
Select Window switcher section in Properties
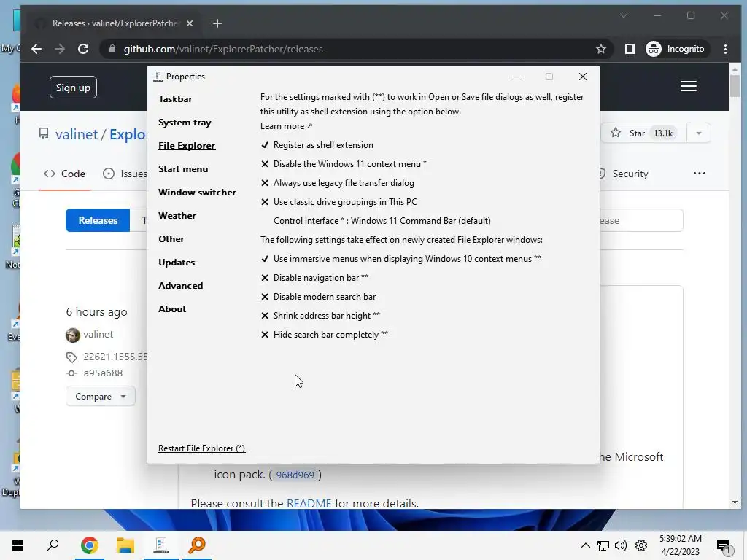coord(197,192)
